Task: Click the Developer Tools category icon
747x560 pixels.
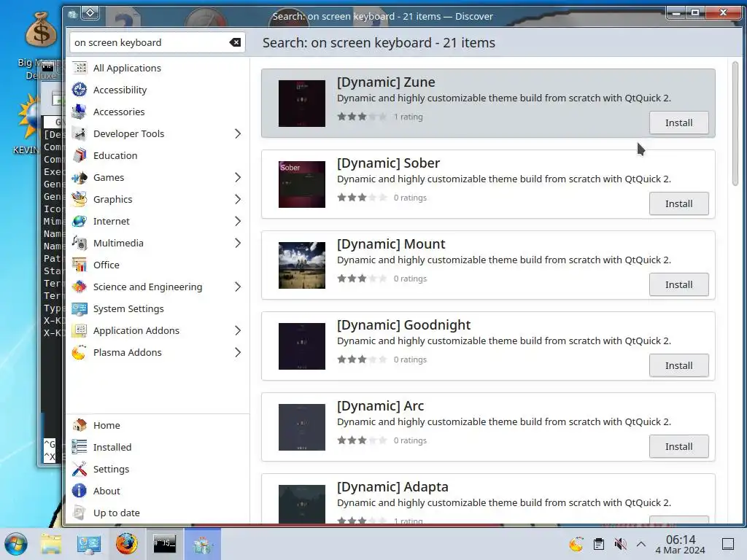Action: tap(80, 134)
